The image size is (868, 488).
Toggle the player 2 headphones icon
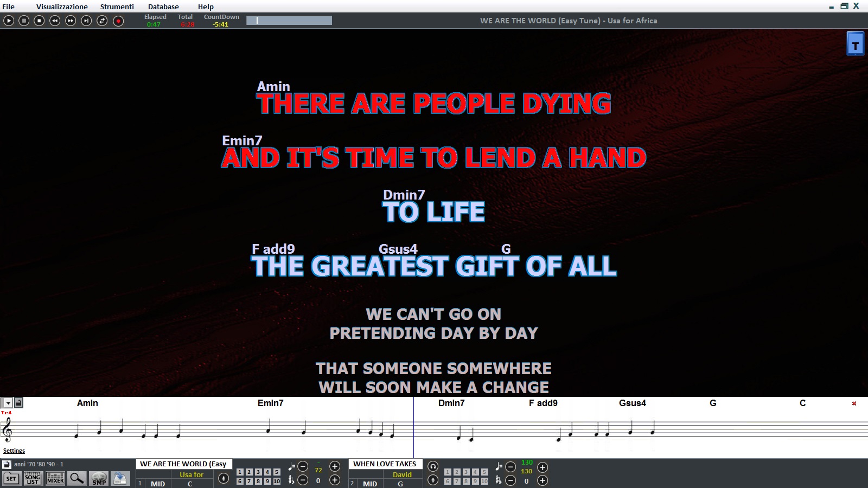coord(433,466)
